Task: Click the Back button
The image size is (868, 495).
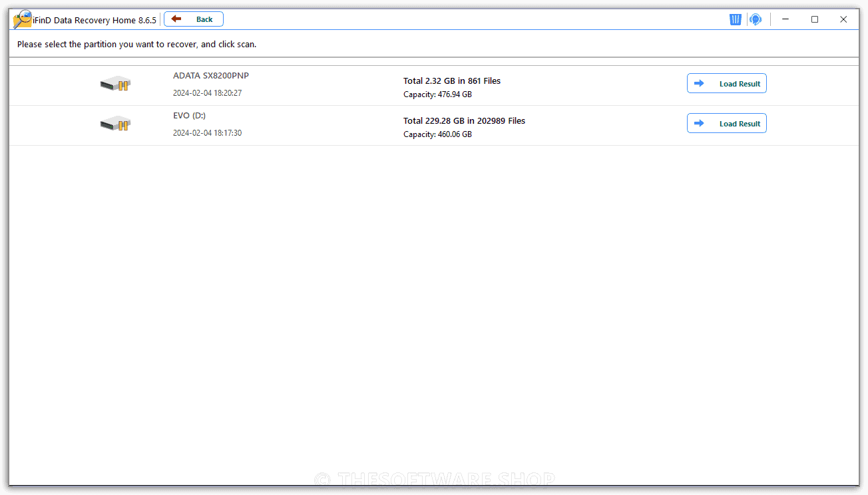Action: pyautogui.click(x=194, y=19)
